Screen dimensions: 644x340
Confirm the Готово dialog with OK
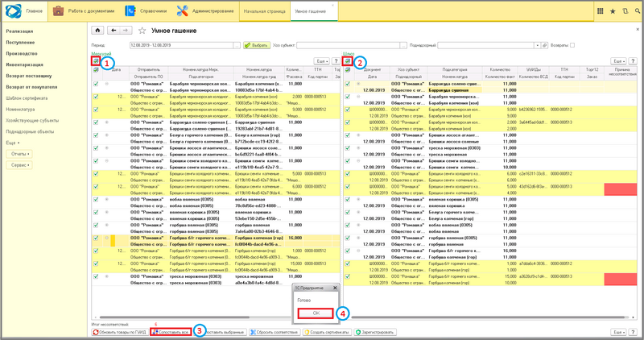[x=316, y=313]
